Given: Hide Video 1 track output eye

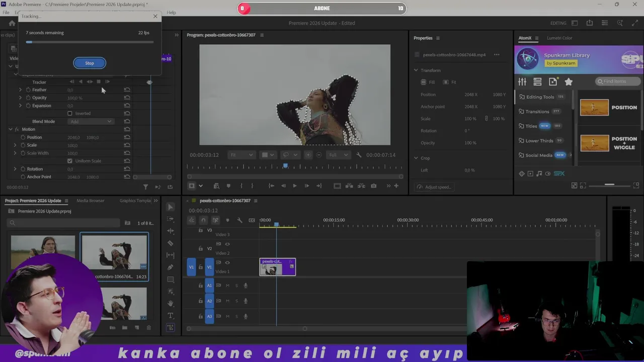Looking at the screenshot, I should pos(227,262).
